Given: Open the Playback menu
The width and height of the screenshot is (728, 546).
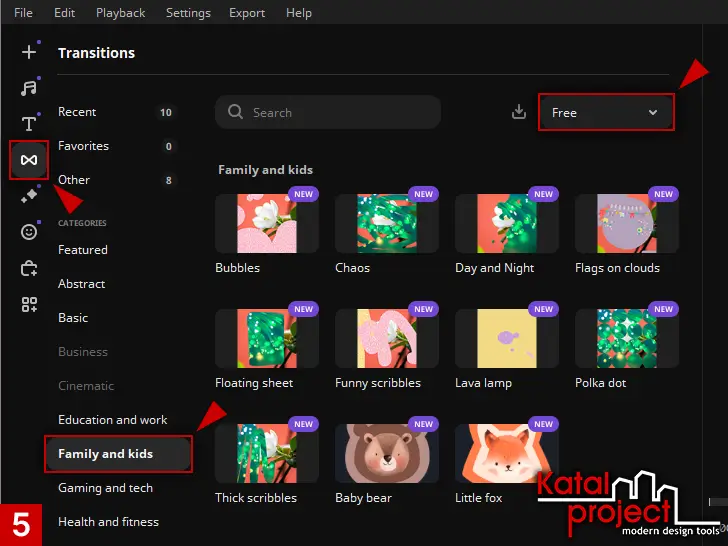Looking at the screenshot, I should click(120, 13).
